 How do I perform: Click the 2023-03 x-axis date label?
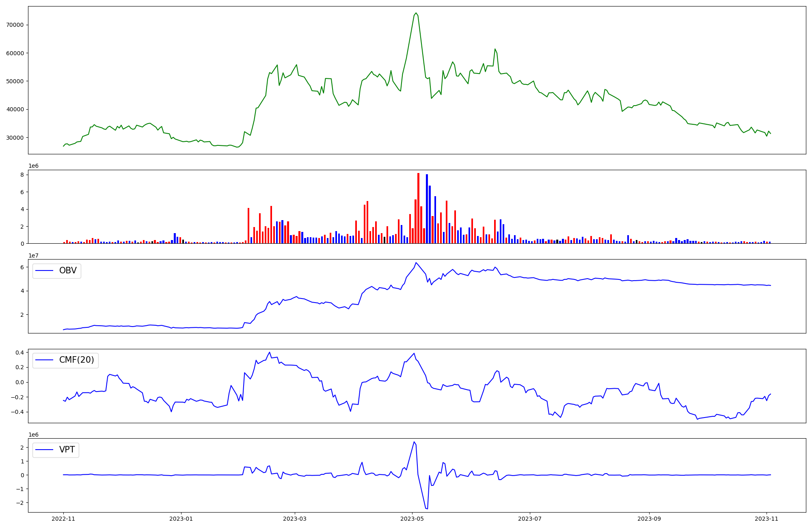[295, 519]
